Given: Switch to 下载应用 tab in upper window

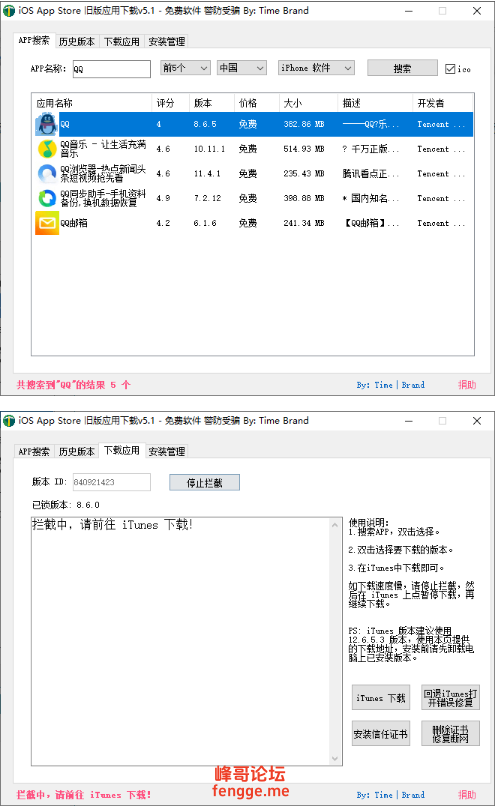Looking at the screenshot, I should [122, 42].
